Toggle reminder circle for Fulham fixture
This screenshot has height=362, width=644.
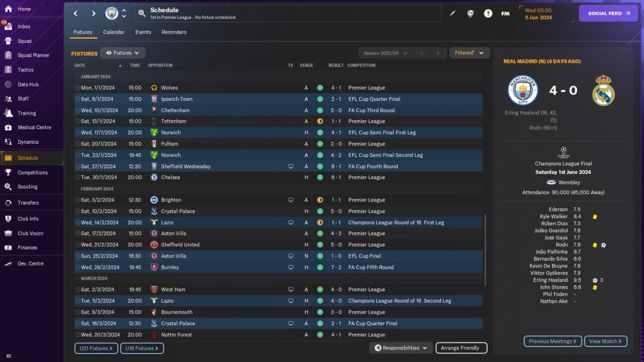77,144
